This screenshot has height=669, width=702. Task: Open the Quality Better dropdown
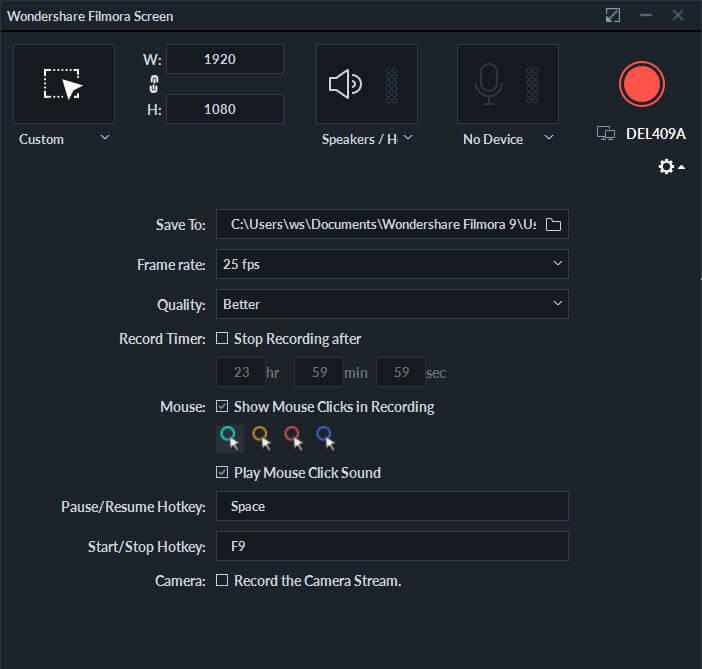(392, 304)
